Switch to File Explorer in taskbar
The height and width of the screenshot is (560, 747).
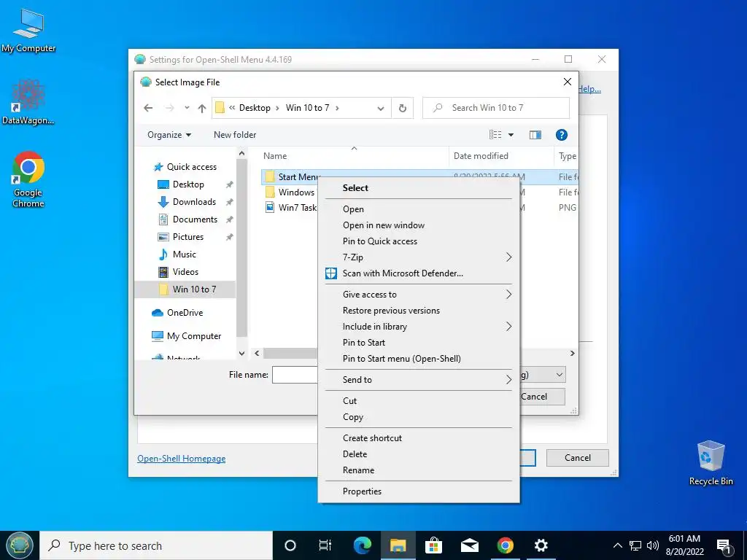[x=398, y=545]
